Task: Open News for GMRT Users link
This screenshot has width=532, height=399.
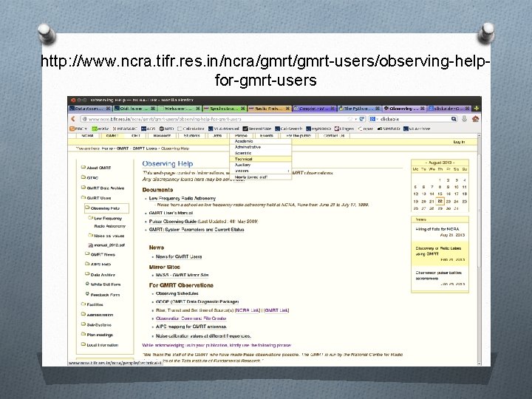Action: (179, 257)
